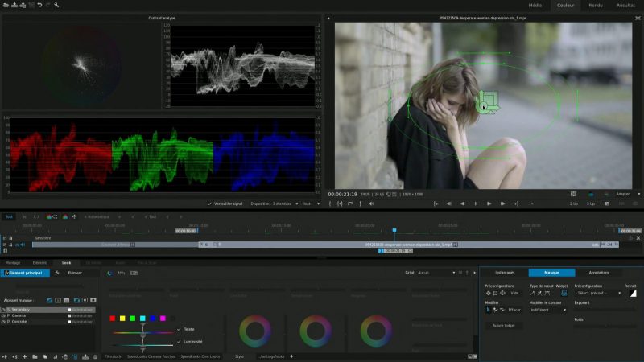644x362 pixels.
Task: Open the Modifier le contour dropdown
Action: (548, 310)
